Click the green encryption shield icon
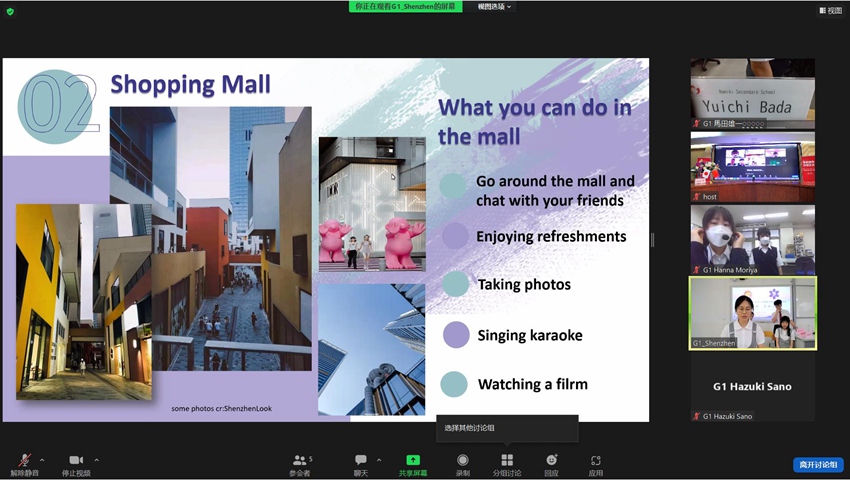Image resolution: width=850 pixels, height=480 pixels. [x=10, y=10]
